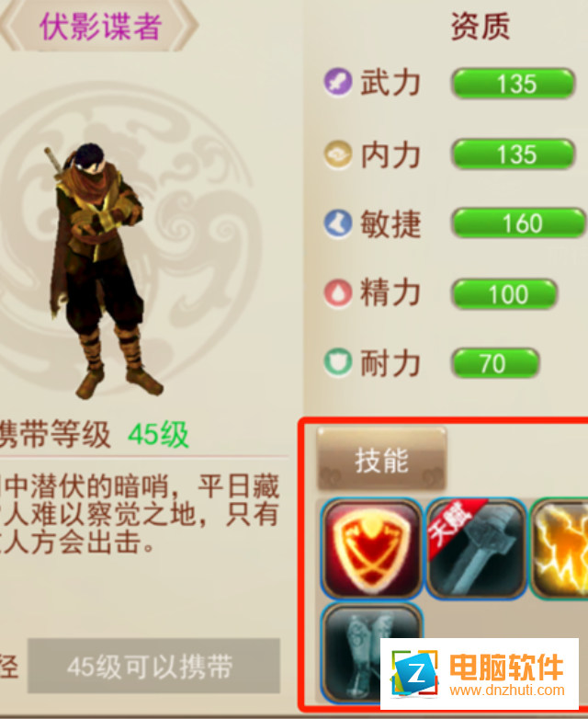This screenshot has width=588, height=719.
Task: Open the 技能 skills tab
Action: 381,460
